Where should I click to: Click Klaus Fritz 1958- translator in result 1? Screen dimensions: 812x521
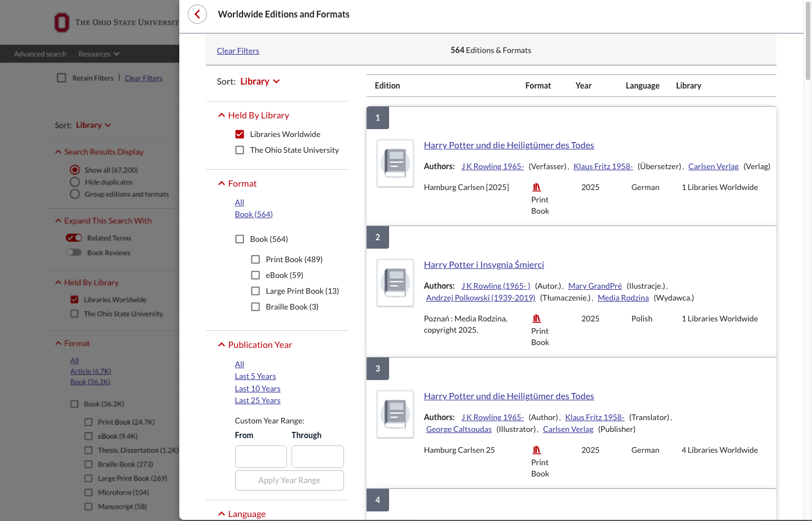point(603,166)
